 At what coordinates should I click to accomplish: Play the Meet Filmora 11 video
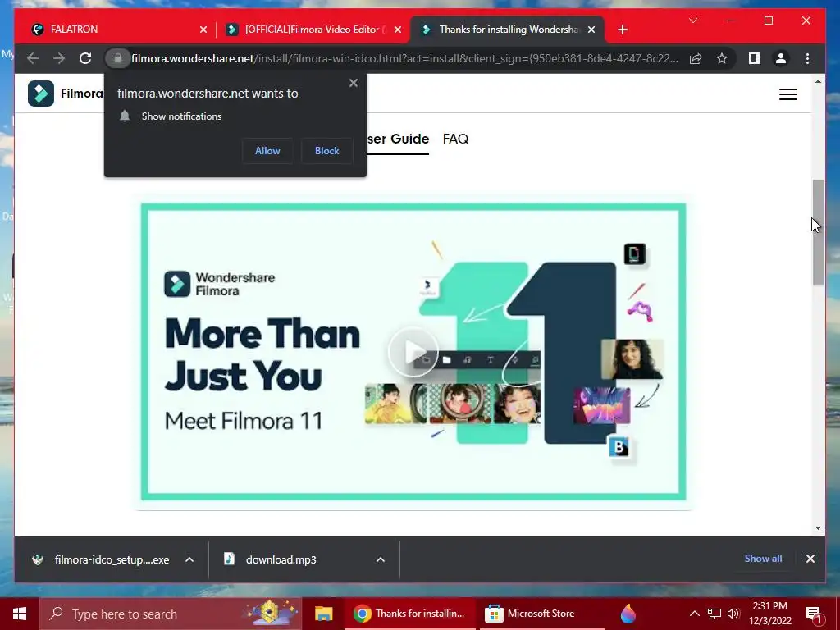pyautogui.click(x=413, y=352)
